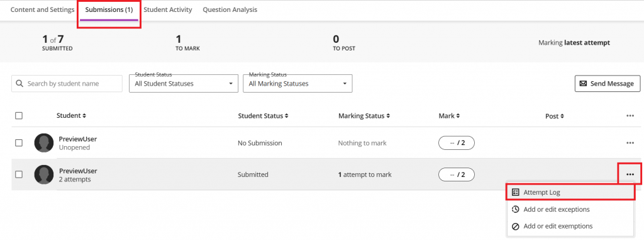
Task: Click the Send Message button
Action: pyautogui.click(x=608, y=84)
